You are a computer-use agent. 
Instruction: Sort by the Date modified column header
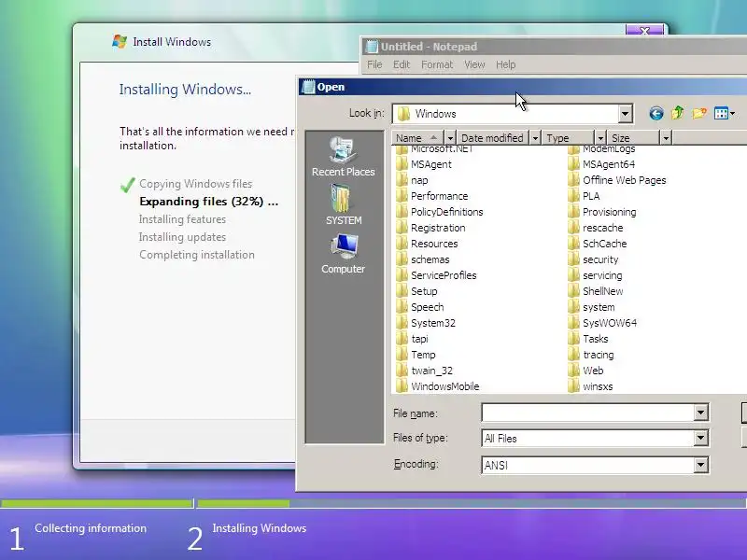pos(493,138)
